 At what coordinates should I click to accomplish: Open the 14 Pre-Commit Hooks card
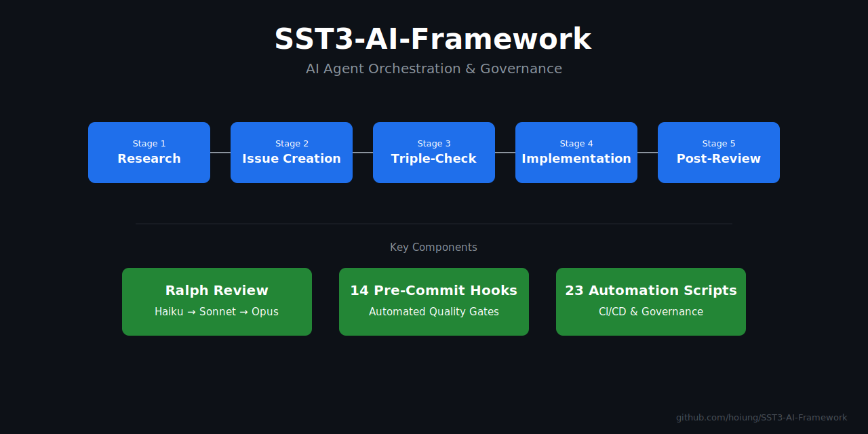coord(434,302)
